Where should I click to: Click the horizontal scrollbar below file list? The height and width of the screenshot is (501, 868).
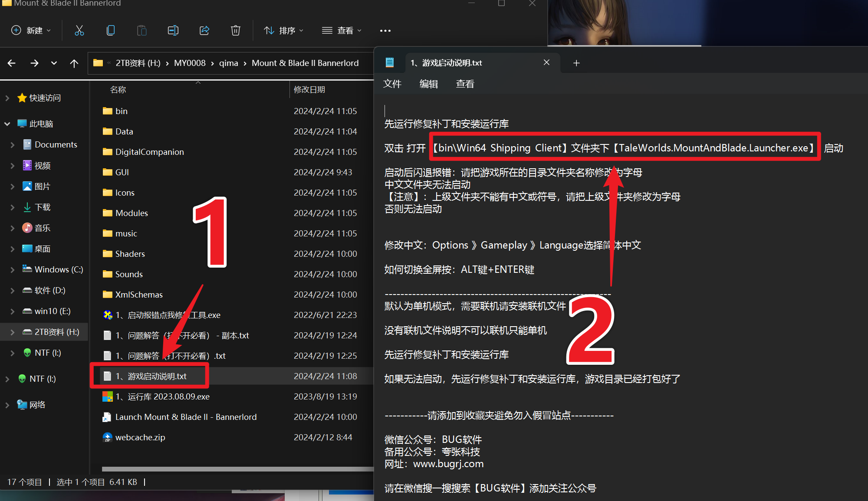click(x=237, y=469)
